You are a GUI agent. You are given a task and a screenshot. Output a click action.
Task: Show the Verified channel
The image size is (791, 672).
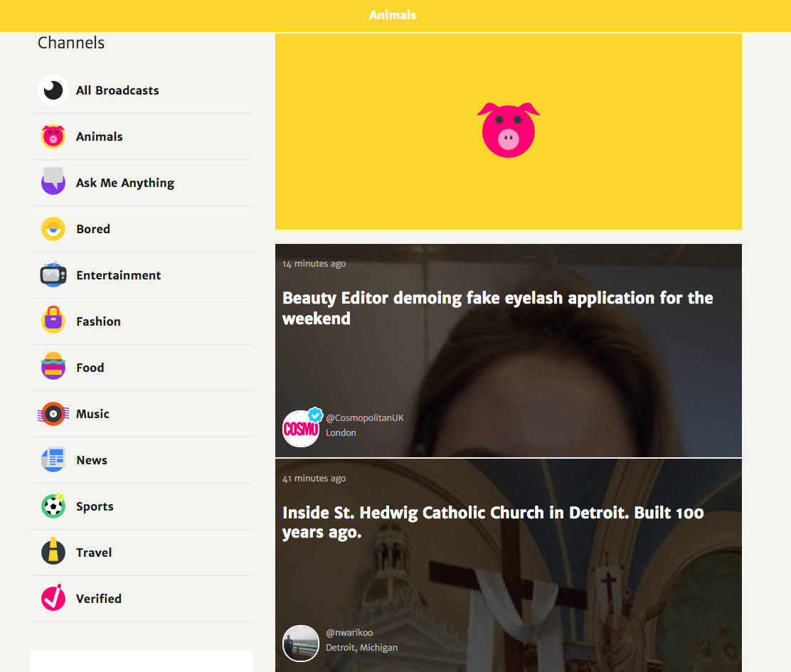click(99, 599)
